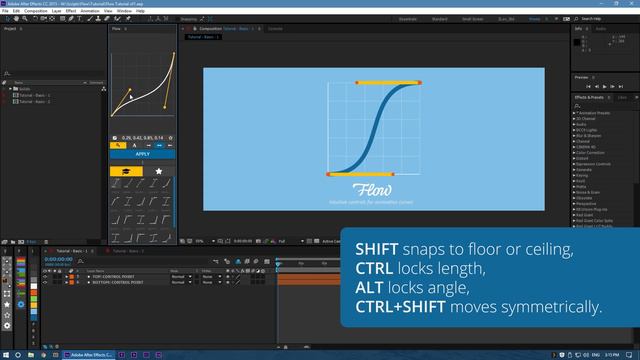The image size is (640, 360).
Task: Jump to the first frame in the Preview panel
Action: tap(588, 87)
